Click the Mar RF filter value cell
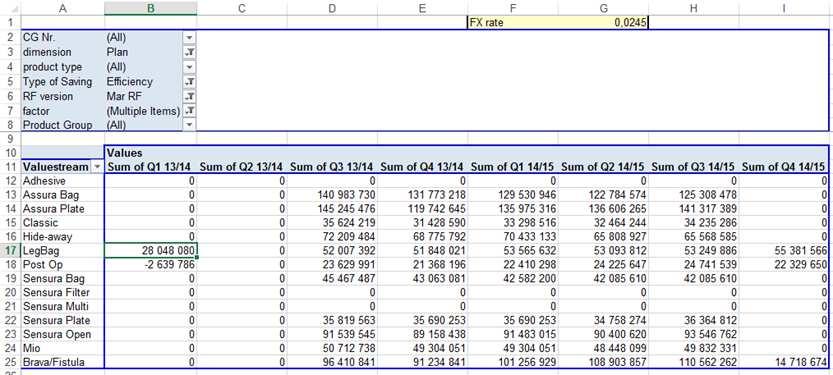 click(x=144, y=96)
